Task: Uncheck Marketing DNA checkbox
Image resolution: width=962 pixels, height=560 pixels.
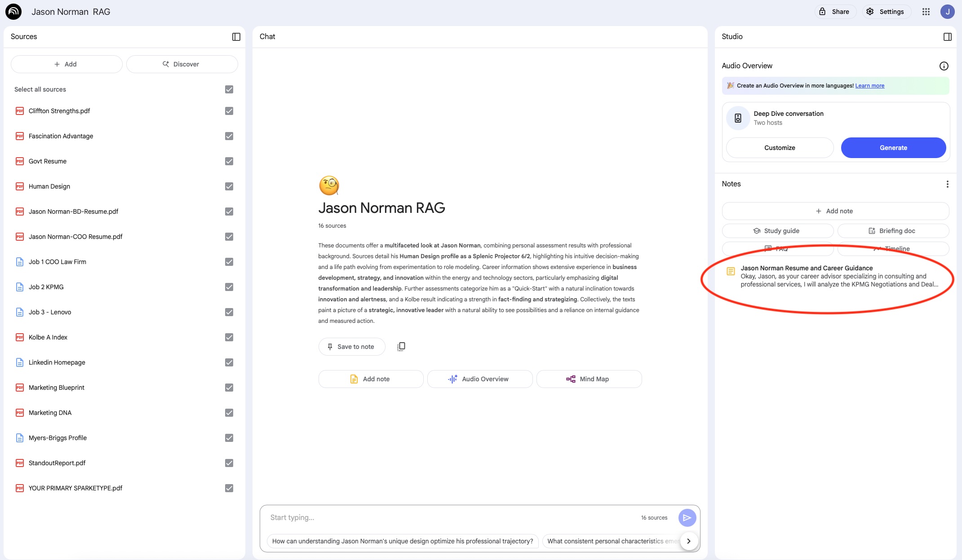Action: [229, 413]
